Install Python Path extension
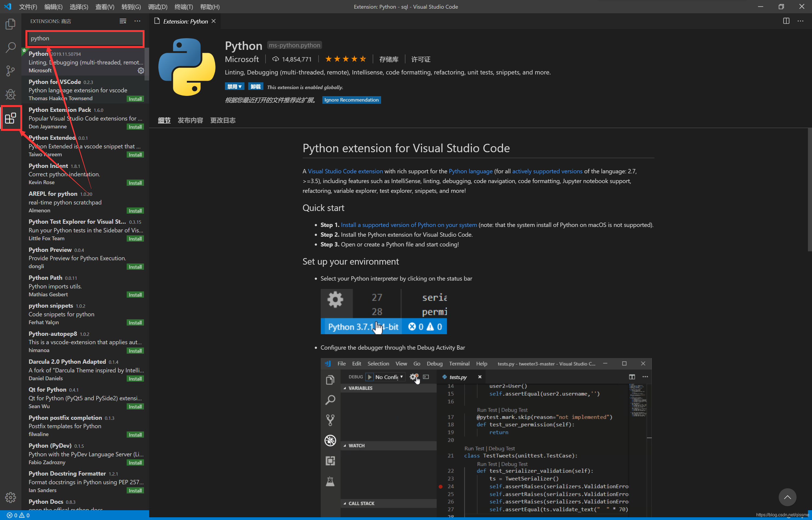 tap(135, 295)
